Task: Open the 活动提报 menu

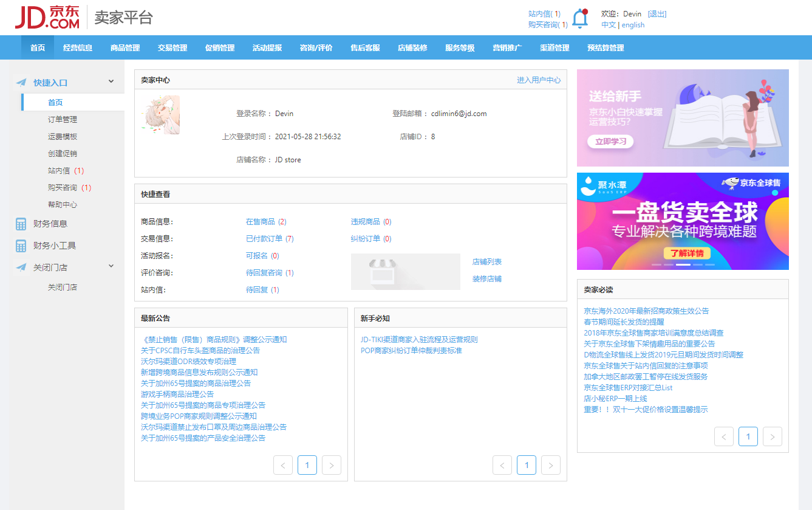Action: point(267,47)
